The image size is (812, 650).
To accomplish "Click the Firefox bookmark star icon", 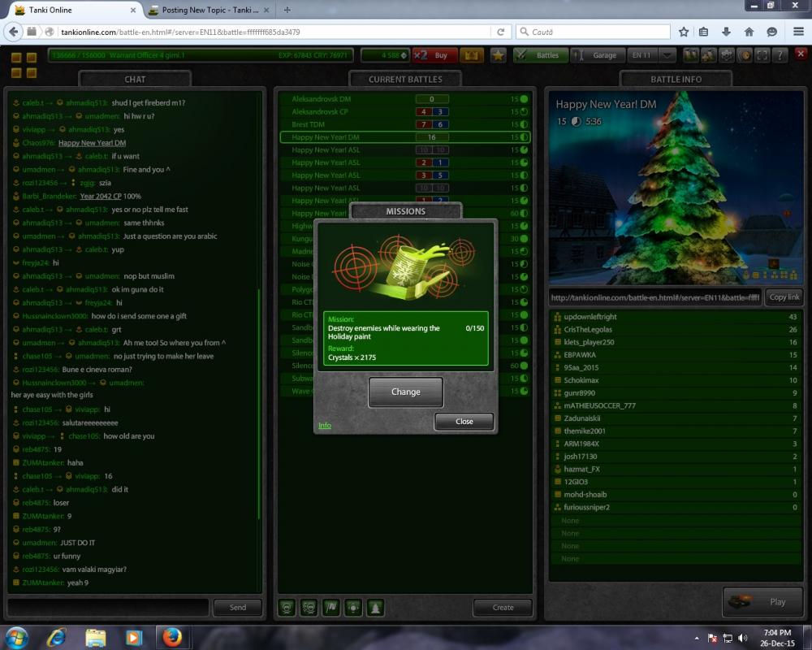I will pyautogui.click(x=684, y=32).
